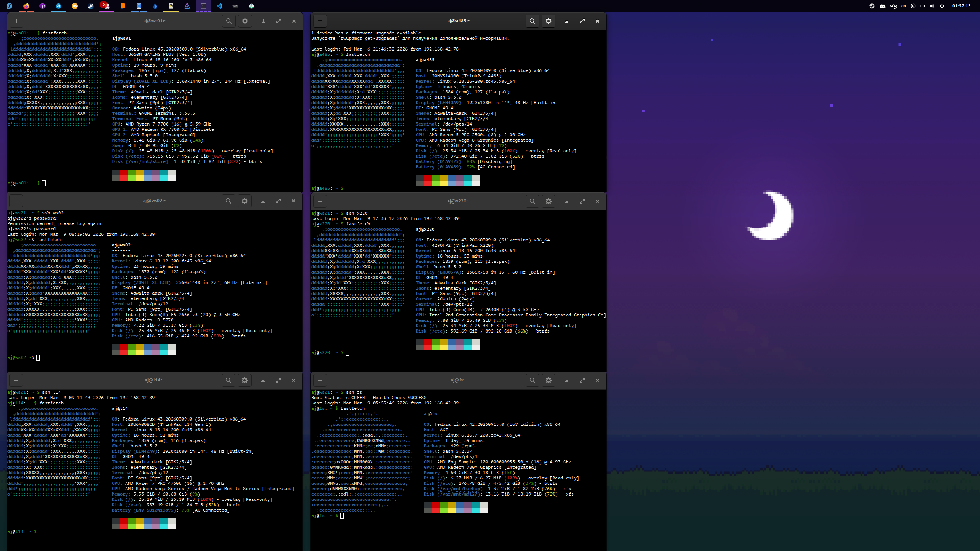Click the search icon in aj@ws02 terminal

[228, 201]
